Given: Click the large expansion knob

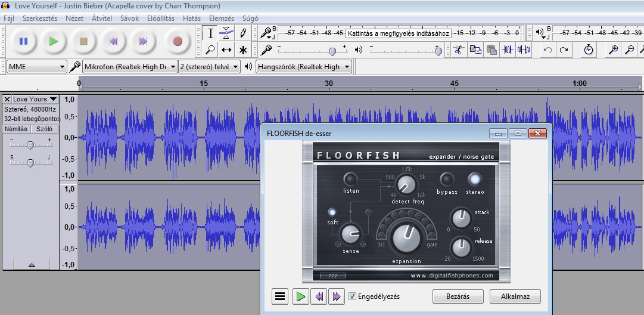Looking at the screenshot, I should [407, 239].
